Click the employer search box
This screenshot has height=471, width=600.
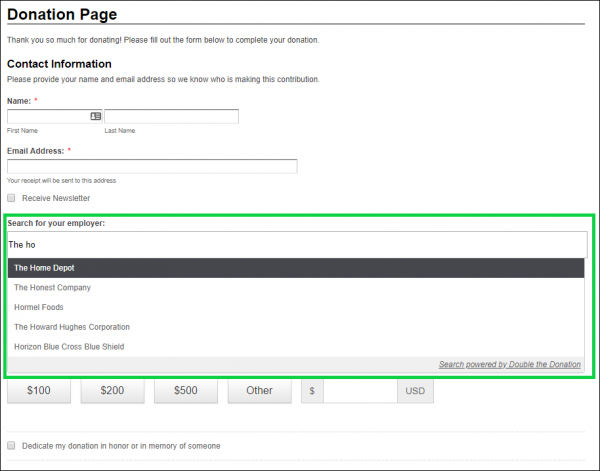(x=297, y=244)
